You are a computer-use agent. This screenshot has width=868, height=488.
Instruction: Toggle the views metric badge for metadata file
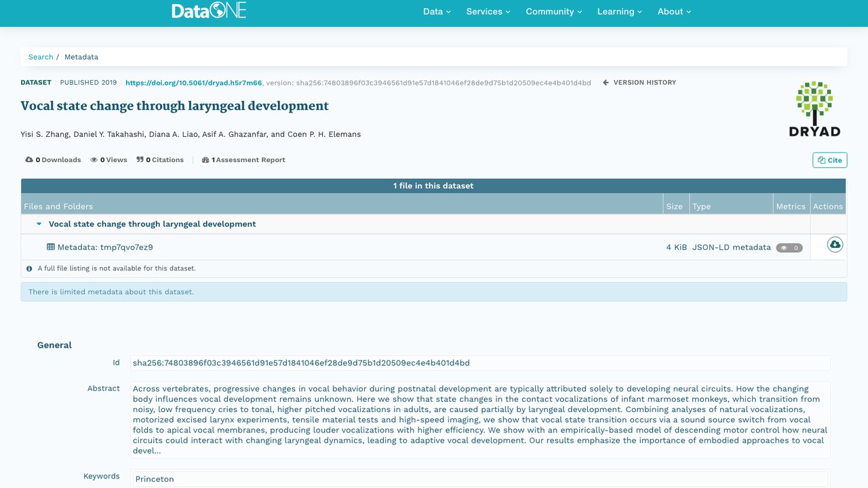(789, 248)
